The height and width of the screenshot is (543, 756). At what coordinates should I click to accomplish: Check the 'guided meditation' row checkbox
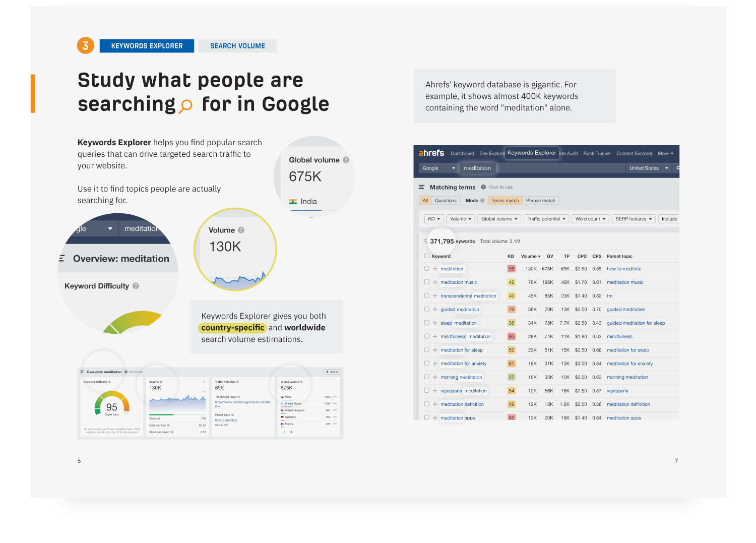[x=427, y=310]
